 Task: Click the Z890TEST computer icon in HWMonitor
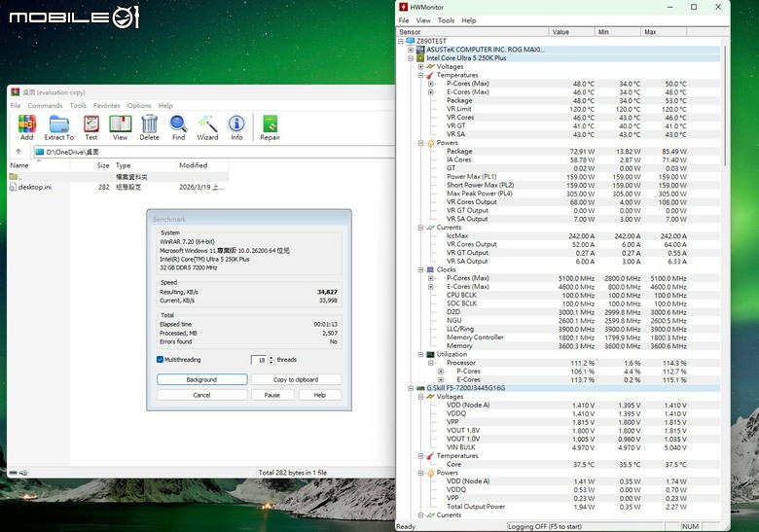(410, 41)
